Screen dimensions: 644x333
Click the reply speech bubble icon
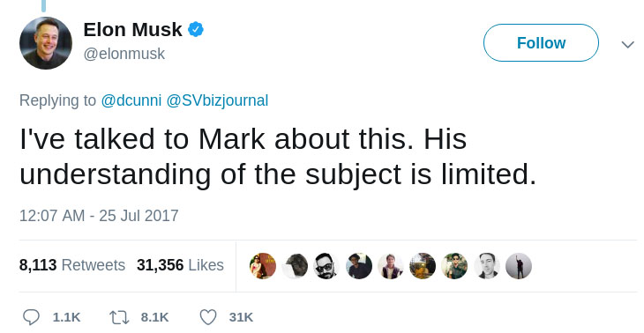31,317
